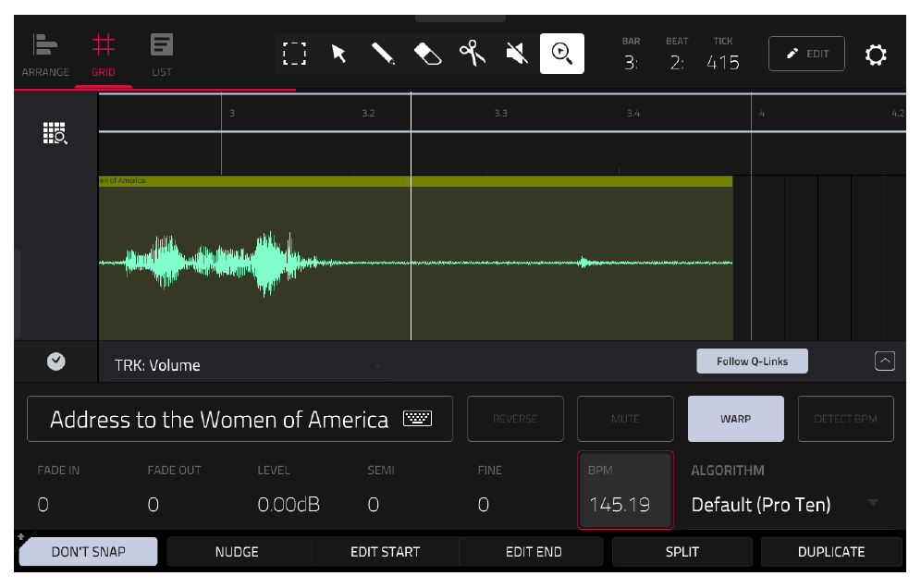Open settings with the gear icon
921x588 pixels.
tap(875, 55)
